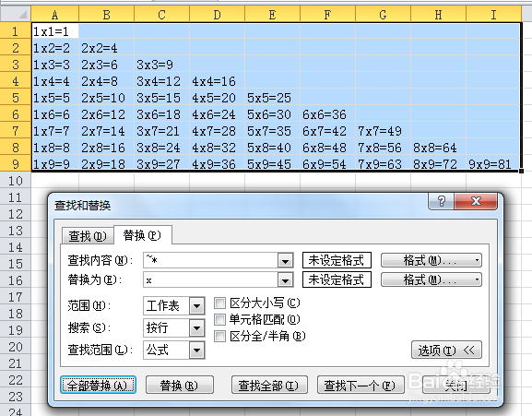The width and height of the screenshot is (532, 416).
Task: Click cell containing 4x6=24
Action: [x=218, y=114]
